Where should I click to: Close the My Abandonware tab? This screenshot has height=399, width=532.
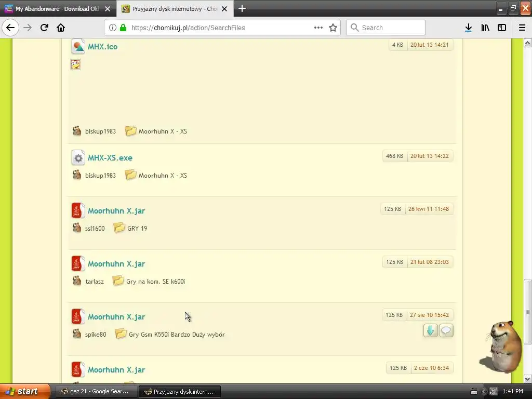[x=108, y=9]
